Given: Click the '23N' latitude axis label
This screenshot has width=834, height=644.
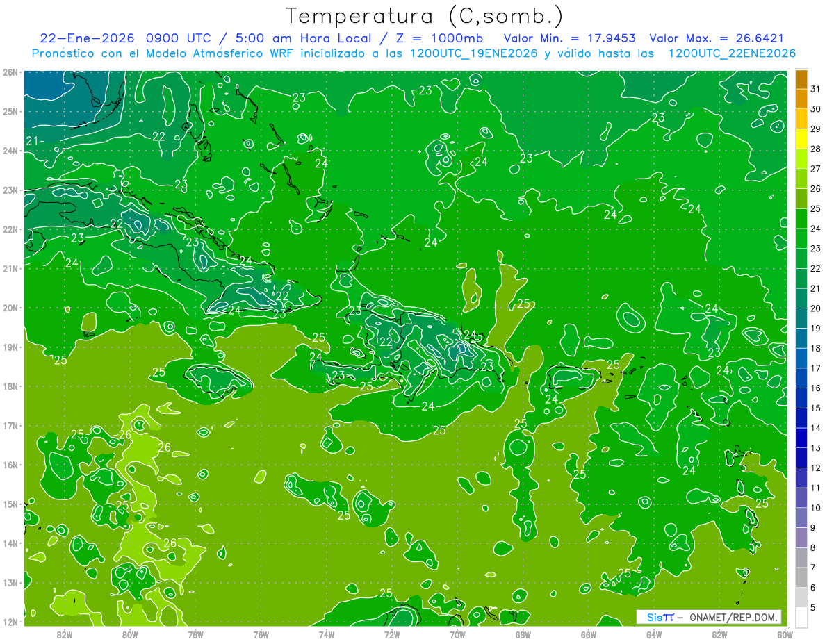Looking at the screenshot, I should (x=10, y=190).
